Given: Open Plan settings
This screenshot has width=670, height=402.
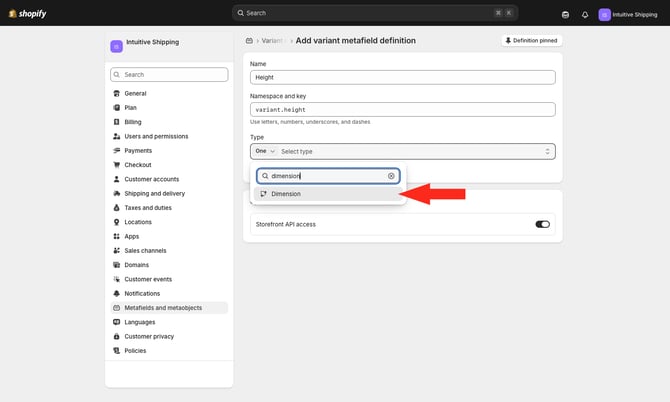Looking at the screenshot, I should coord(130,108).
